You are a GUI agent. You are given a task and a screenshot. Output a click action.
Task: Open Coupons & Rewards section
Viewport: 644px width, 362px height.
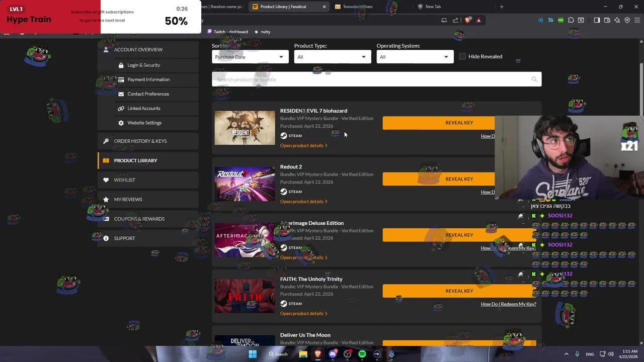148,219
